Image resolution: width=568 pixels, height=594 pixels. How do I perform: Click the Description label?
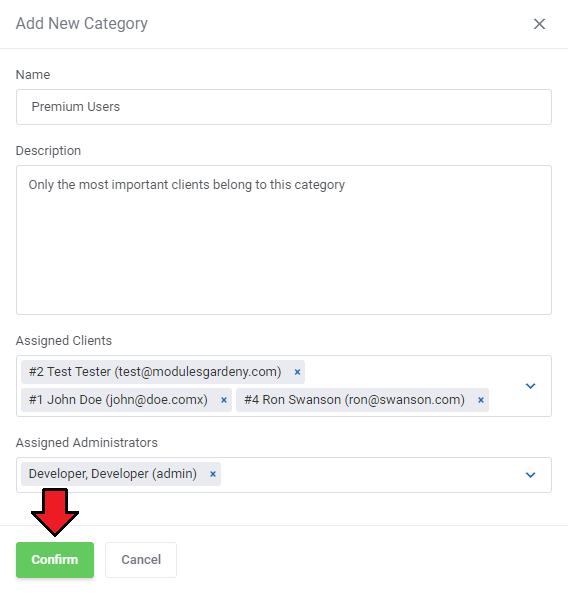[48, 151]
